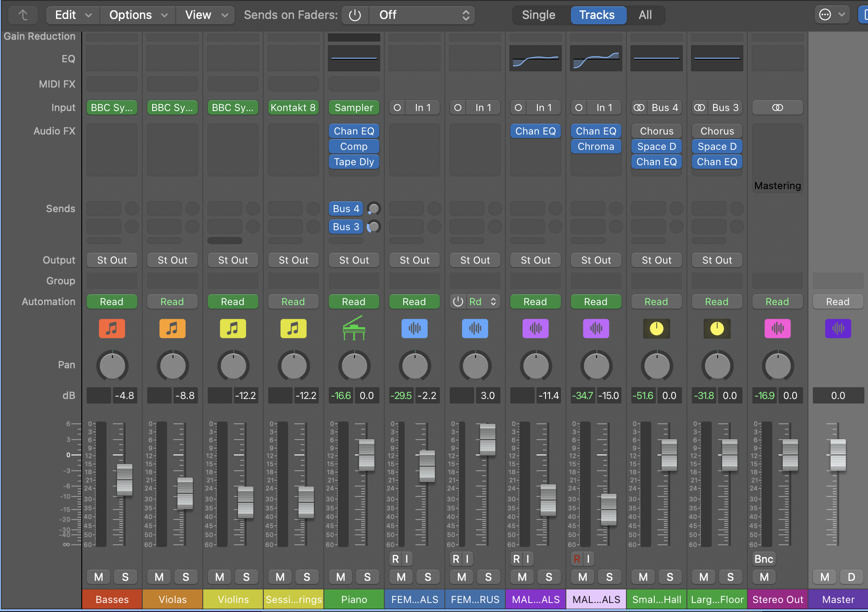Screen dimensions: 868x612
Task: Open the Master Read automation menu
Action: (838, 301)
